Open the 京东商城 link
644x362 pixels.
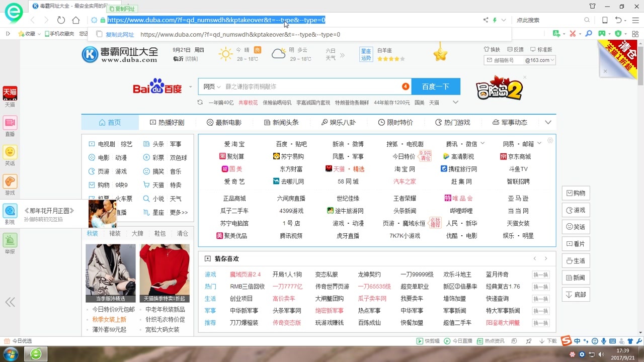click(x=516, y=156)
